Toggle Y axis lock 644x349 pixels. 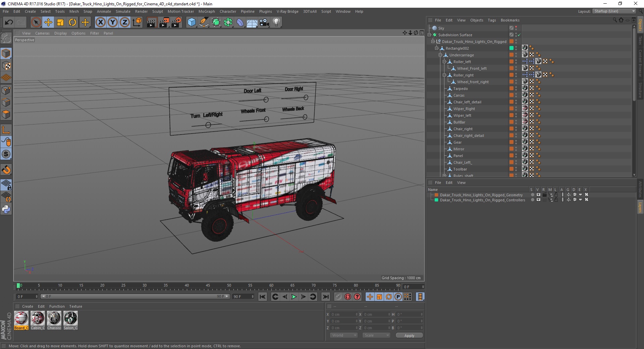coord(113,22)
